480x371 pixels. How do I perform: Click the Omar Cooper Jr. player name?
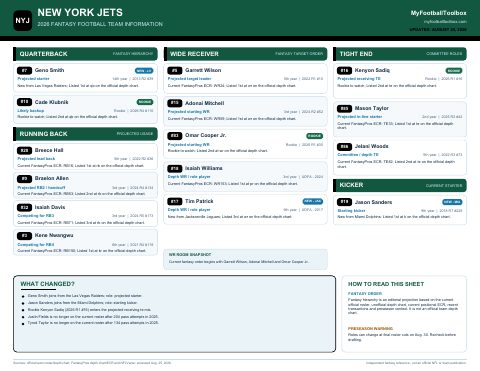point(206,135)
